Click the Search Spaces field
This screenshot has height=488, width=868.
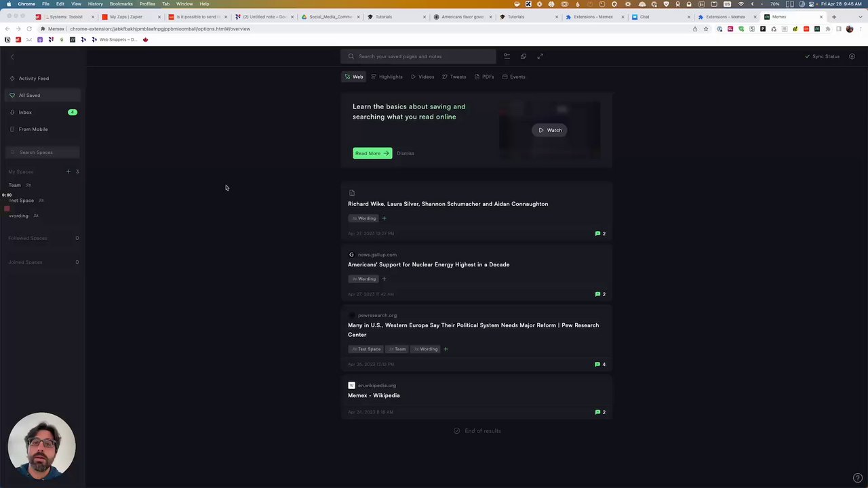point(44,152)
